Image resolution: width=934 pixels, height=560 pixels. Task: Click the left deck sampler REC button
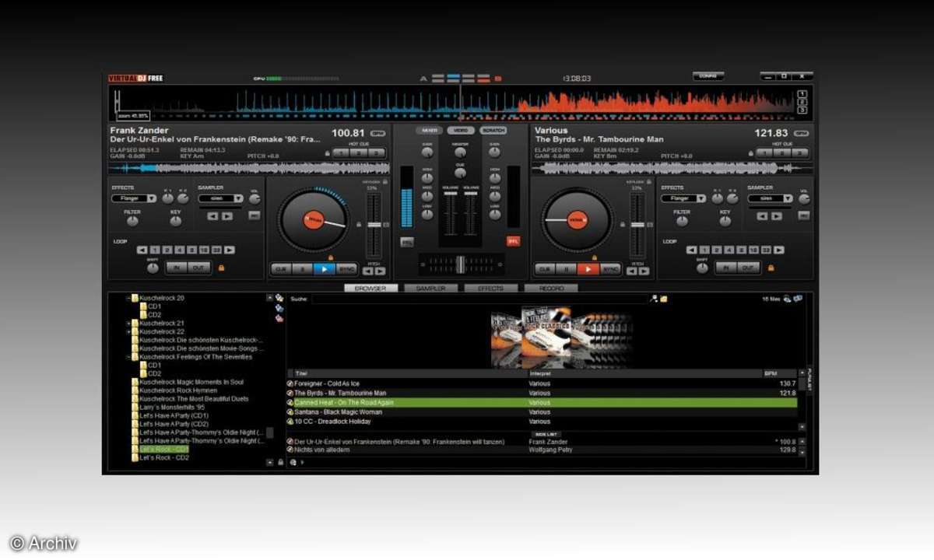[255, 215]
